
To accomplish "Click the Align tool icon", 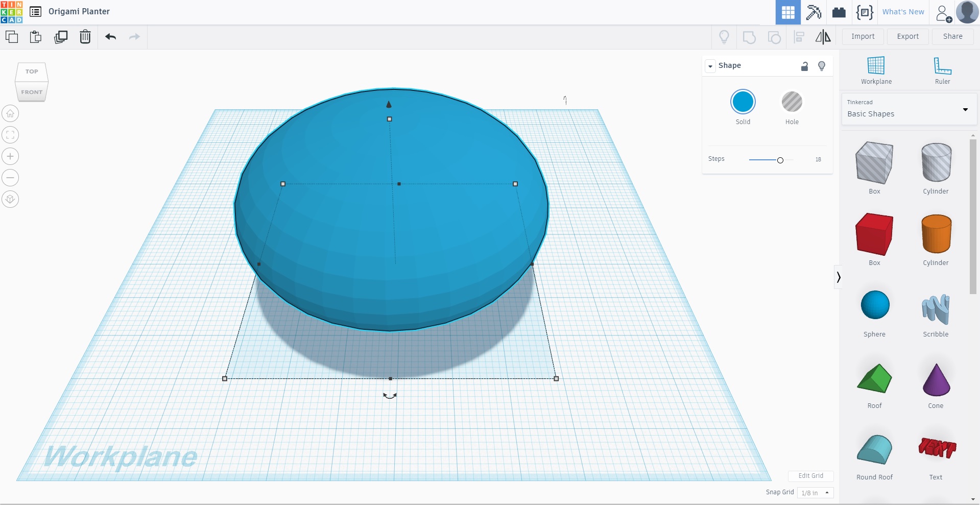I will tap(799, 37).
